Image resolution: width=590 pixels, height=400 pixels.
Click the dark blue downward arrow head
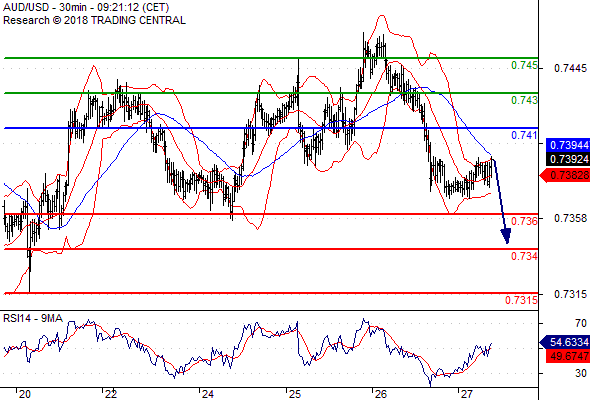click(x=506, y=236)
